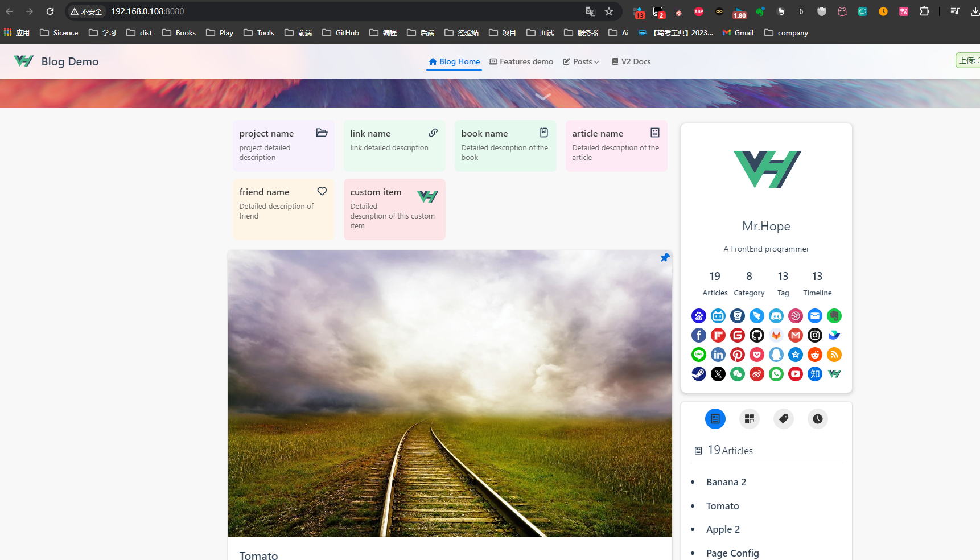This screenshot has height=560, width=980.
Task: Open the WeChat social icon
Action: (x=738, y=374)
